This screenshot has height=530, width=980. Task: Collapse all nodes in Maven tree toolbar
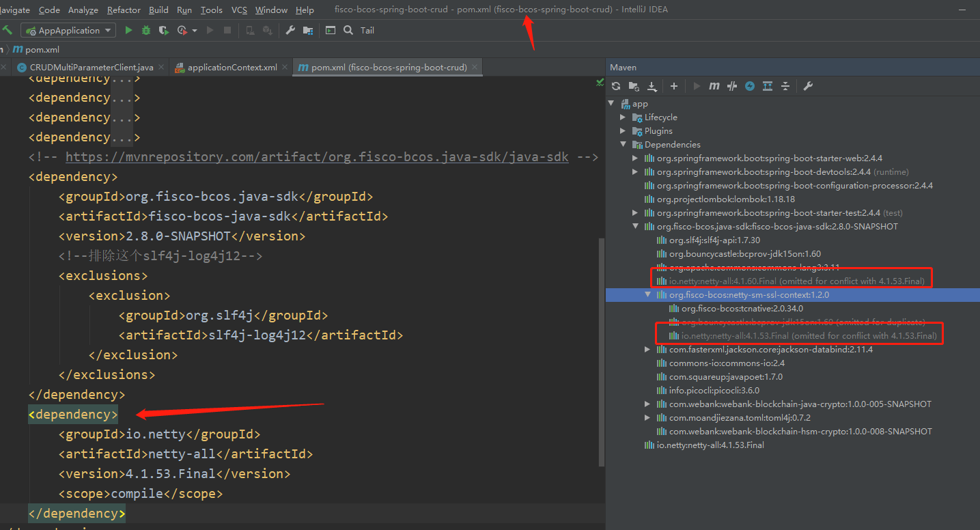tap(785, 86)
